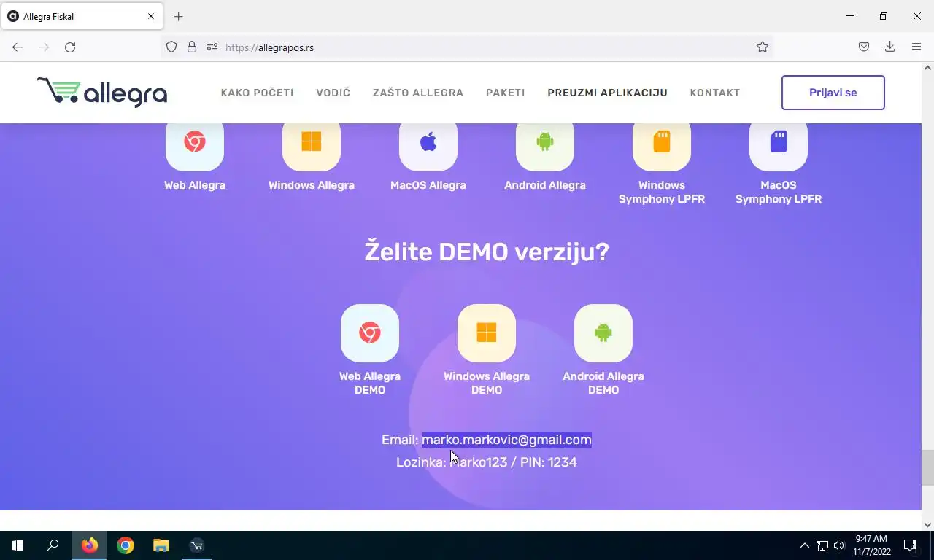
Task: Click the Allegra logo in header
Action: (102, 93)
